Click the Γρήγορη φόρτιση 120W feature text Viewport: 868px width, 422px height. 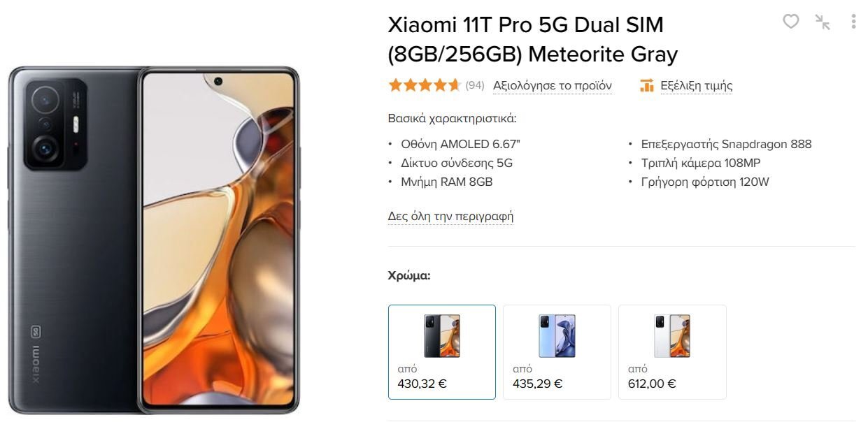(705, 182)
